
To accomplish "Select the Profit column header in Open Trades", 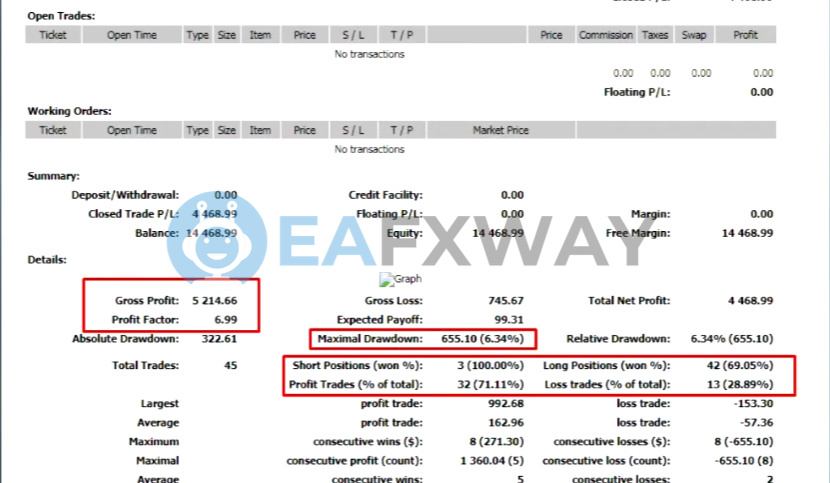I will point(745,35).
